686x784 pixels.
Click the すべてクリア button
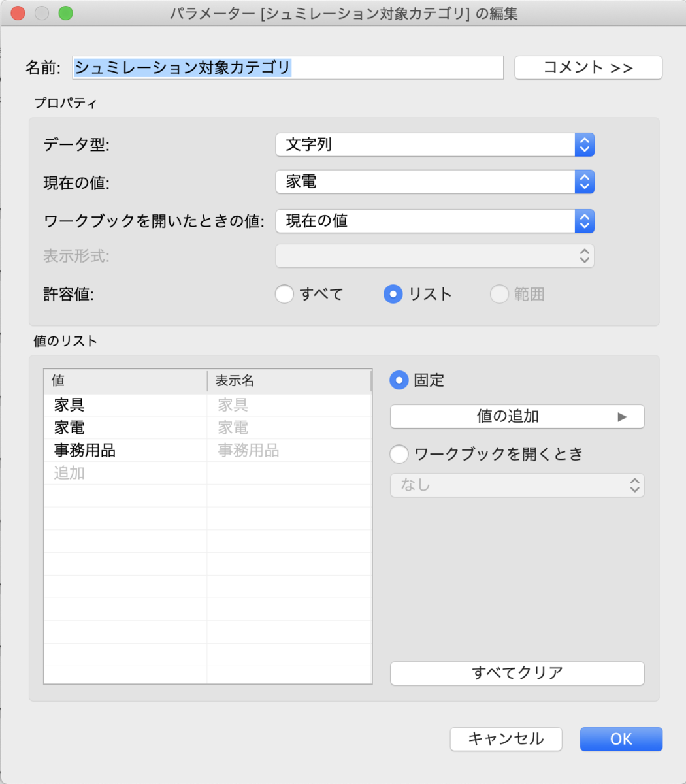(517, 673)
